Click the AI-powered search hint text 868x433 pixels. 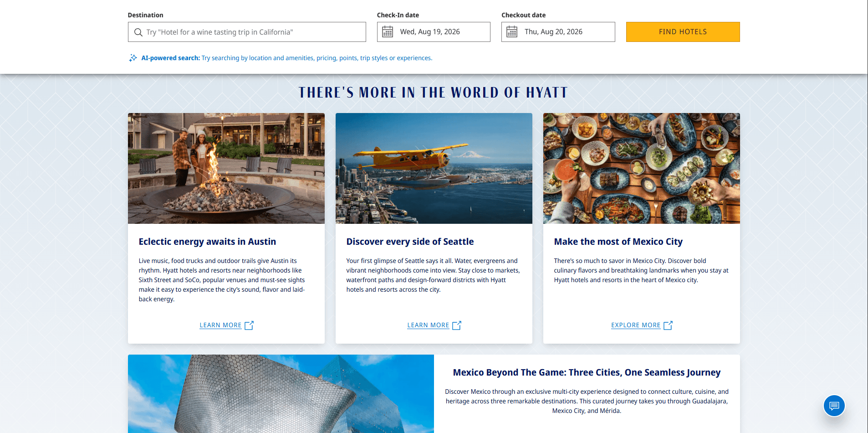287,58
